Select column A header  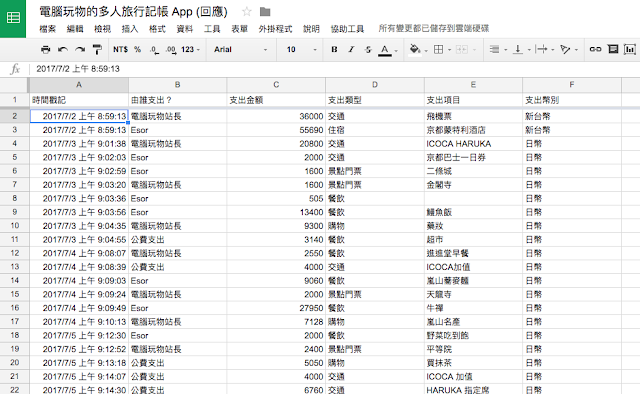pos(79,85)
